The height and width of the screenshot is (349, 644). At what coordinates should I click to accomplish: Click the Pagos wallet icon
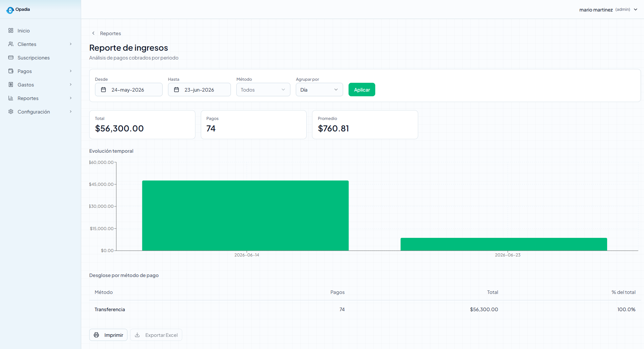11,71
